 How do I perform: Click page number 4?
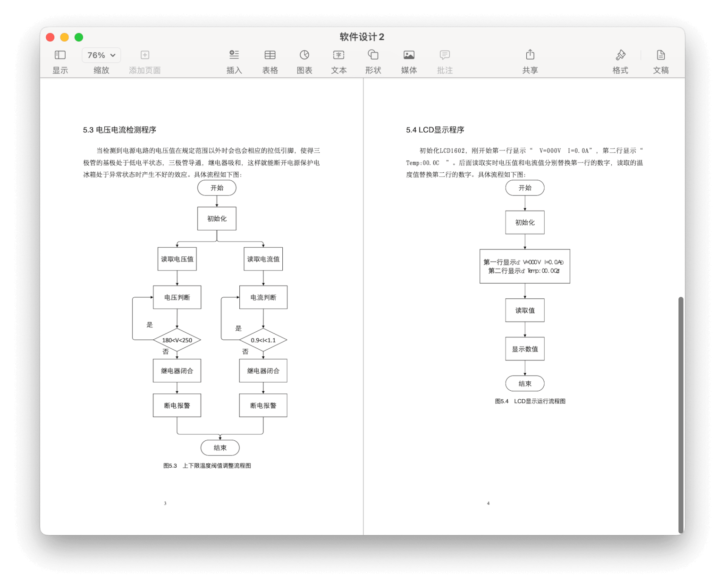(x=488, y=504)
